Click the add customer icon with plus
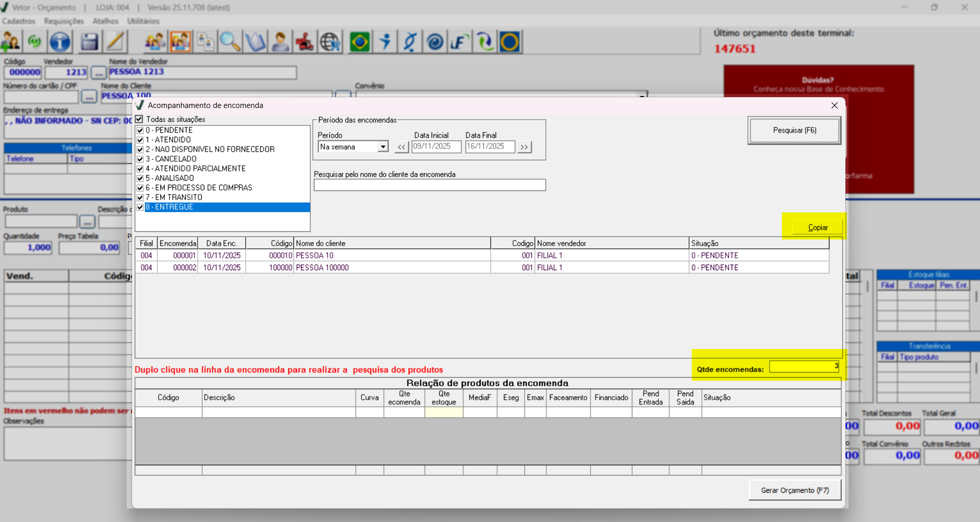Image resolution: width=980 pixels, height=522 pixels. click(x=11, y=42)
